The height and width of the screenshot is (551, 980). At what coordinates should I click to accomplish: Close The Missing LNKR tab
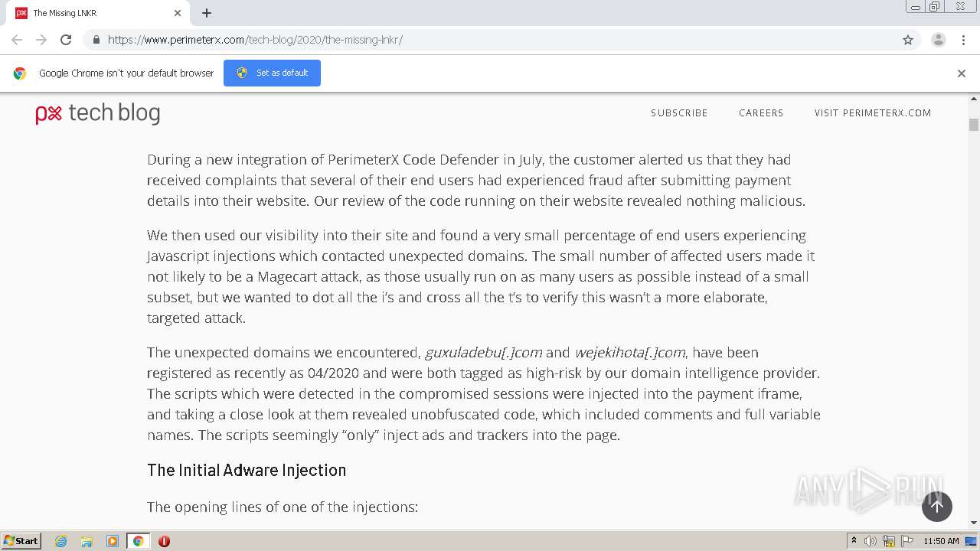178,13
